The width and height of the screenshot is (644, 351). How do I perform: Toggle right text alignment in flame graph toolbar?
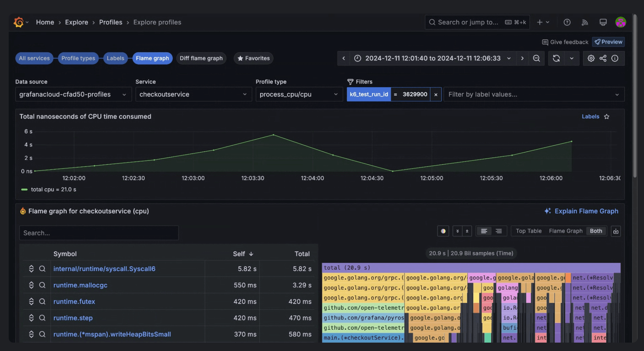(499, 231)
